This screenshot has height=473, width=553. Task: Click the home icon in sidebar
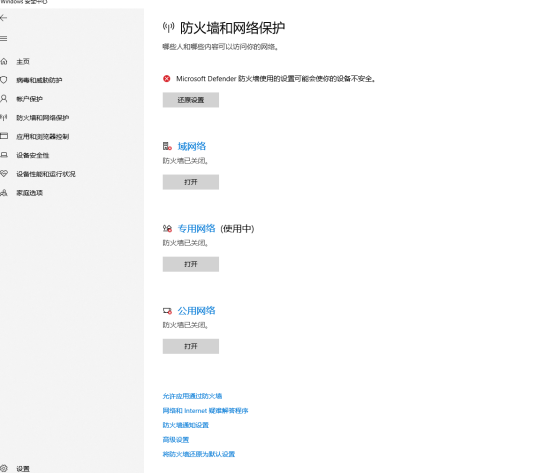(x=4, y=61)
